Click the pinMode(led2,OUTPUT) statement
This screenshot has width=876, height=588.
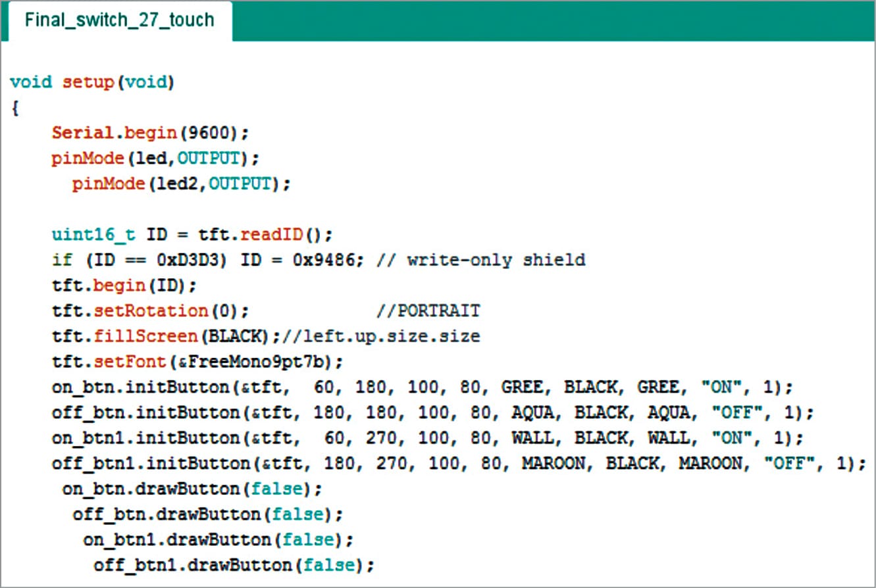(x=181, y=184)
